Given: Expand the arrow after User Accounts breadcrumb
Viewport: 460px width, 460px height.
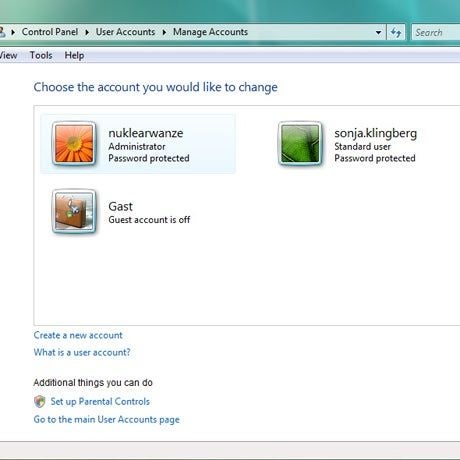Looking at the screenshot, I should 164,32.
